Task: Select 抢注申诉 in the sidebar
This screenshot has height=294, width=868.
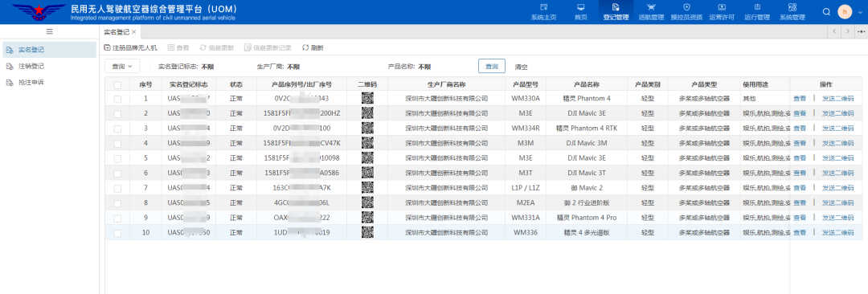Action: coord(49,83)
